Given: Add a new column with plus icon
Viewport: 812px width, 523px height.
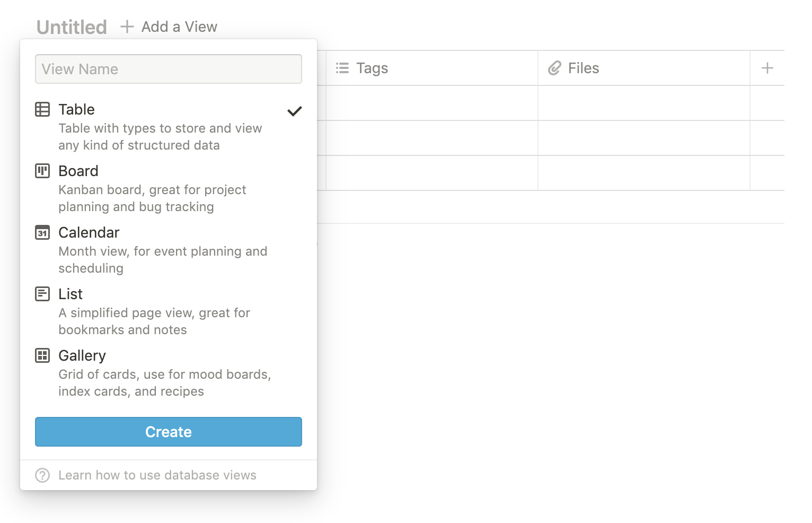Looking at the screenshot, I should coord(767,68).
